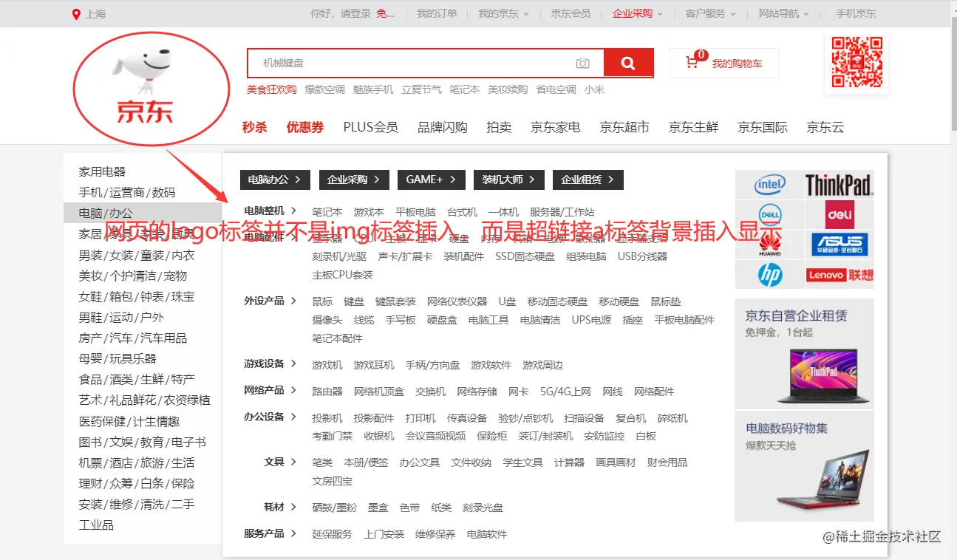Viewport: 957px width, 560px height.
Task: Click the shopping cart icon
Action: [x=692, y=63]
